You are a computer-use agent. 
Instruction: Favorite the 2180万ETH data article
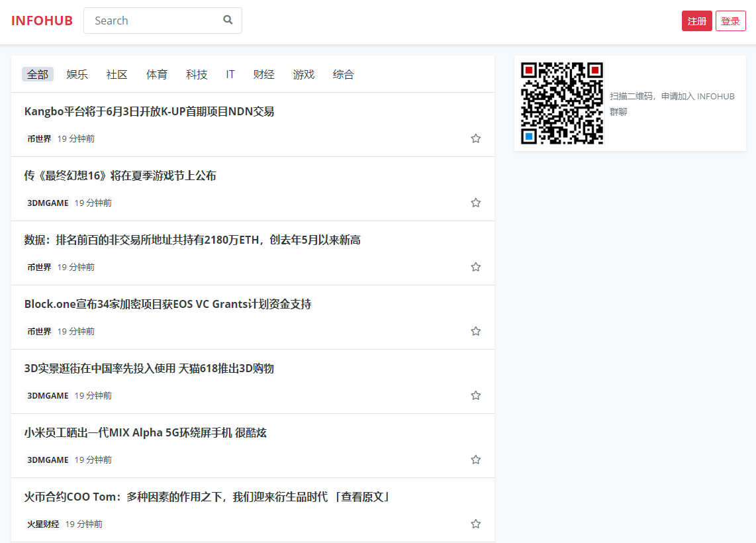[x=475, y=267]
